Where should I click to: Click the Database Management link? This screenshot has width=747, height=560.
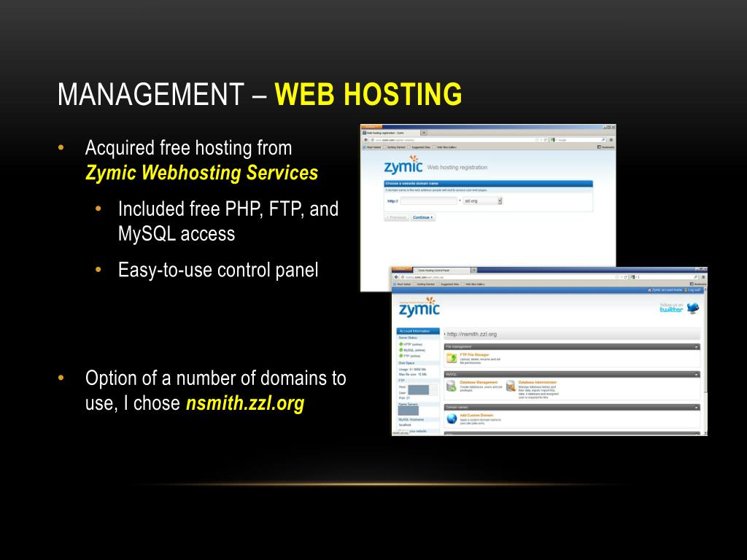(x=479, y=382)
